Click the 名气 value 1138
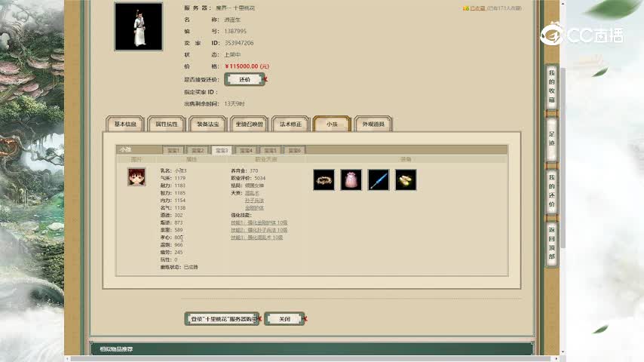The width and height of the screenshot is (644, 362). point(180,208)
